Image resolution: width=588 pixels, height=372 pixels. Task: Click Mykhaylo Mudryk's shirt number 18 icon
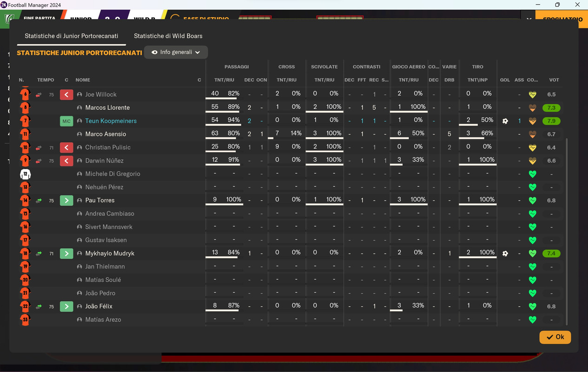pyautogui.click(x=25, y=253)
